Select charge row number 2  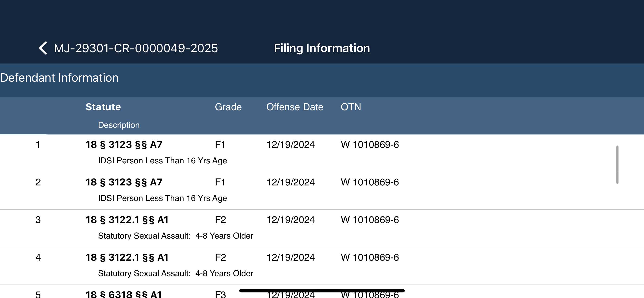pos(322,191)
